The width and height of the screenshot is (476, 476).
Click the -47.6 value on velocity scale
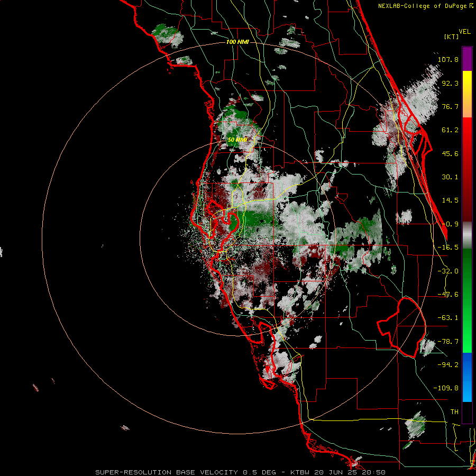click(x=448, y=295)
